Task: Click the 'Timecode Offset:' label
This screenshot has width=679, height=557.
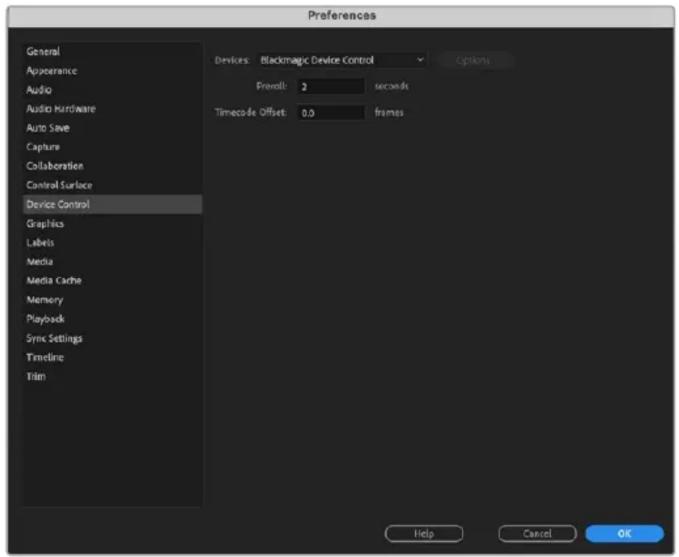Action: tap(251, 113)
